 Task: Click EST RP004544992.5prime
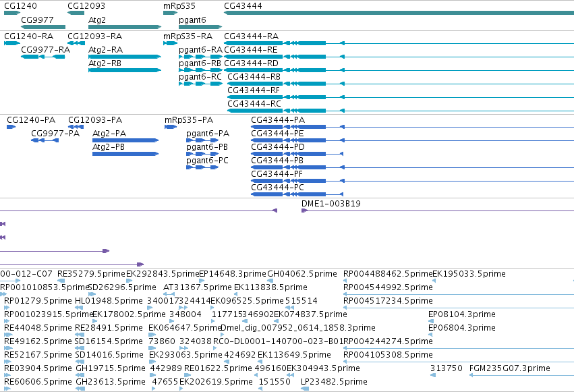click(x=388, y=287)
